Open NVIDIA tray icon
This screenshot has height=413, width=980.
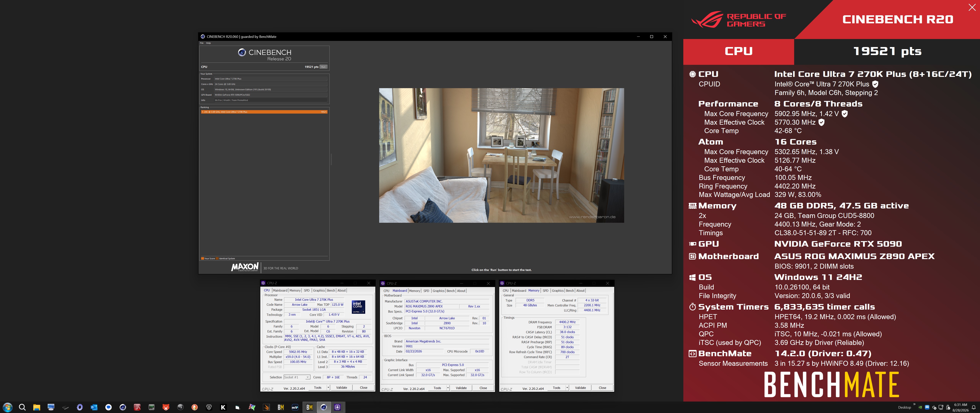[920, 407]
